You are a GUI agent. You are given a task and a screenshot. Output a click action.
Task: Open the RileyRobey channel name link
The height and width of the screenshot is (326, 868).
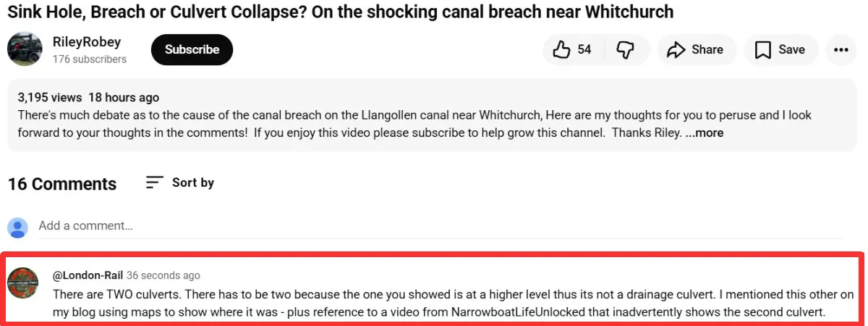click(87, 42)
